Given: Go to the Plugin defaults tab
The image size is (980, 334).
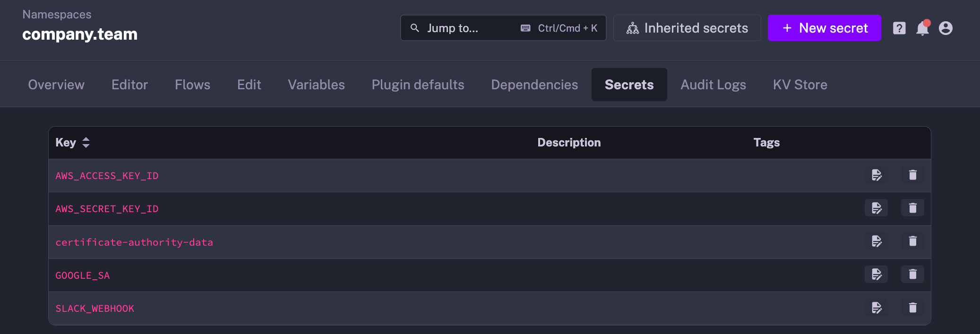Looking at the screenshot, I should (x=418, y=85).
